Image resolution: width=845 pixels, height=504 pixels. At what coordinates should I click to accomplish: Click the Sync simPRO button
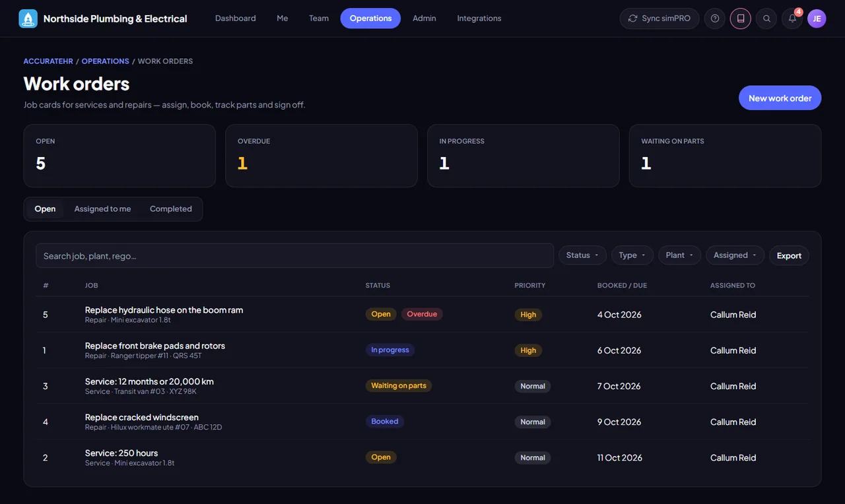click(659, 18)
